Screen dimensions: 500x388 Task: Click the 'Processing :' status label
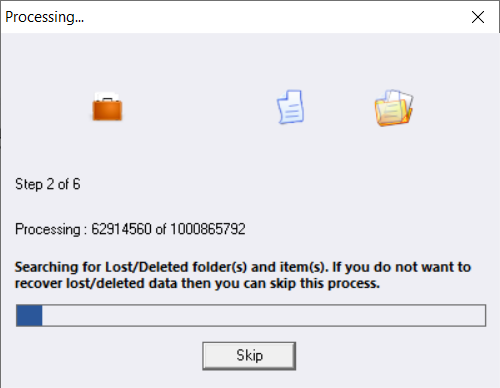click(51, 229)
